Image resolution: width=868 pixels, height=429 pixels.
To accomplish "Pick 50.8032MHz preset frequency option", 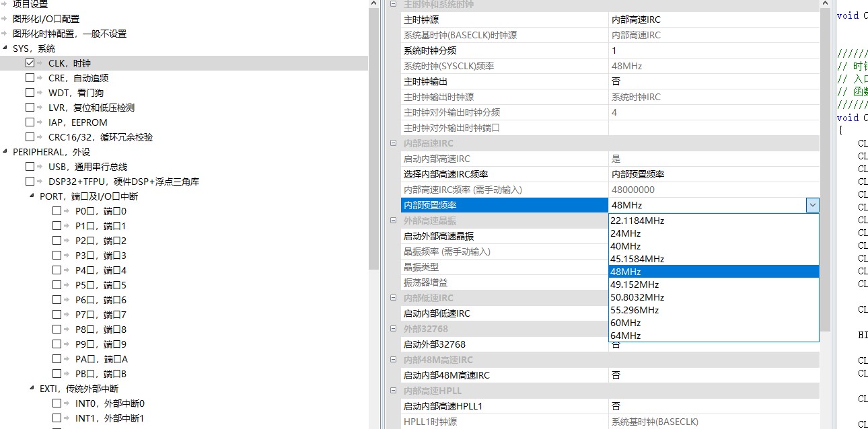I will coord(713,297).
